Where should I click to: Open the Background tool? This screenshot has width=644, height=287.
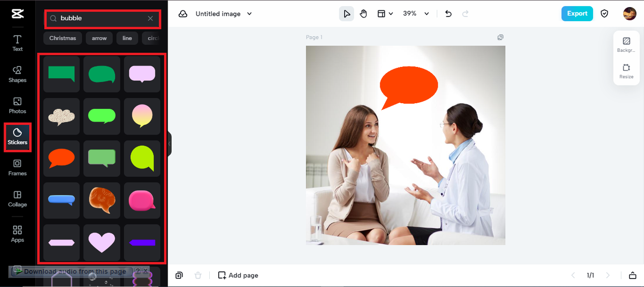pyautogui.click(x=626, y=45)
